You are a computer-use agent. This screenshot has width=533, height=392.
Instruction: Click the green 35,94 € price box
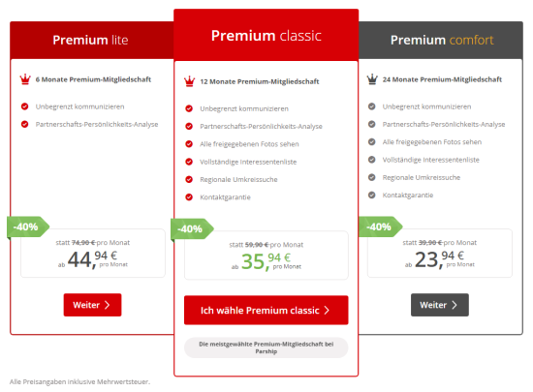pyautogui.click(x=266, y=256)
